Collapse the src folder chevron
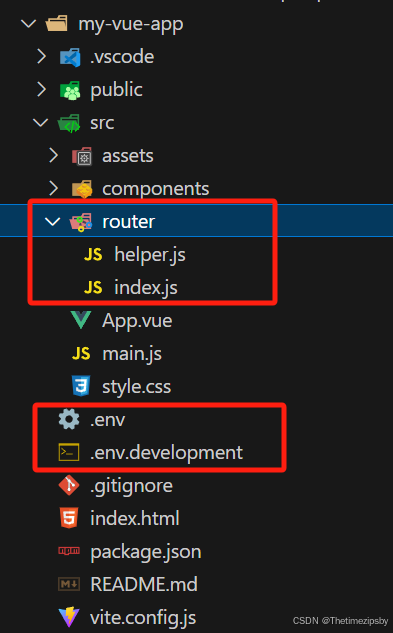This screenshot has width=393, height=633. click(x=40, y=122)
